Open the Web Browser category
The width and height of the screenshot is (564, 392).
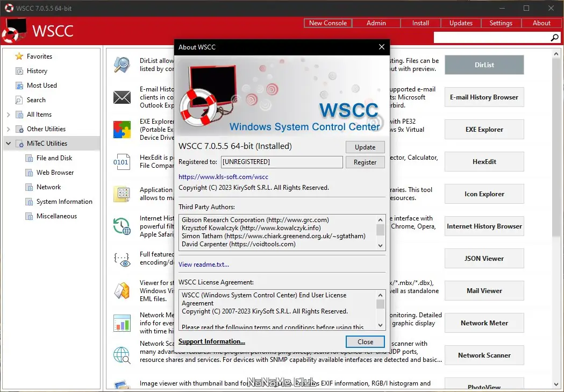click(x=55, y=173)
